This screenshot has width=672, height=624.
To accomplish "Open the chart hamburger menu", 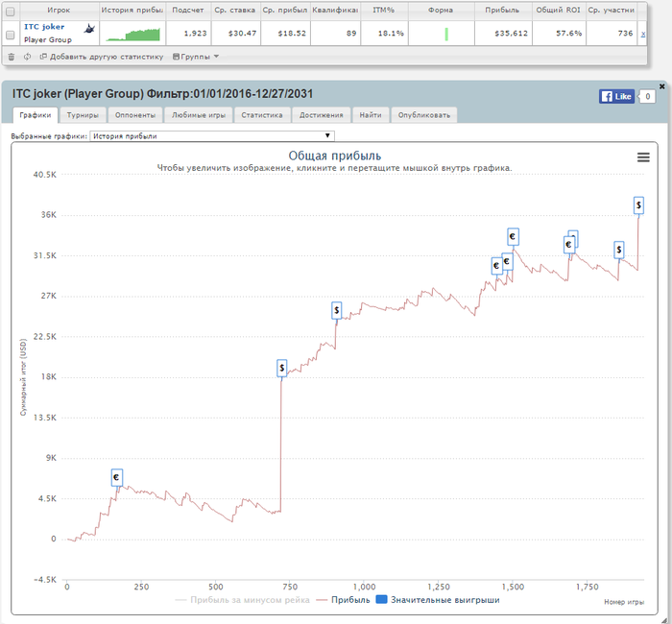I will [x=643, y=157].
